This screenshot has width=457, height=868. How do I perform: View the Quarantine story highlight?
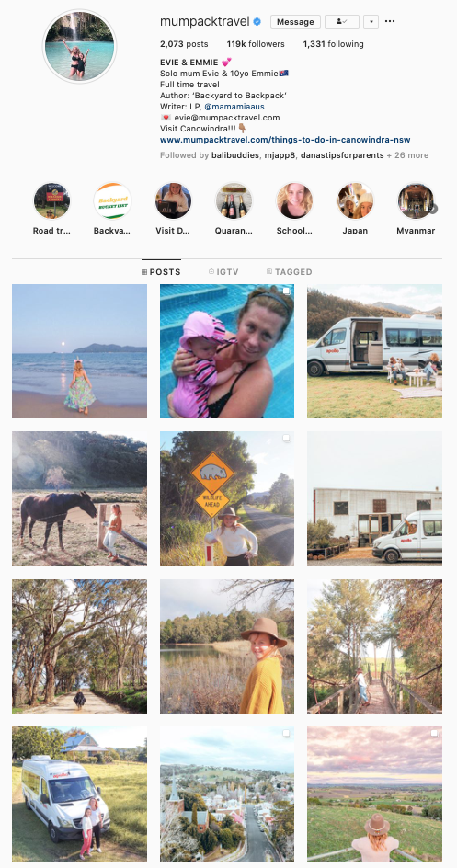(x=234, y=201)
